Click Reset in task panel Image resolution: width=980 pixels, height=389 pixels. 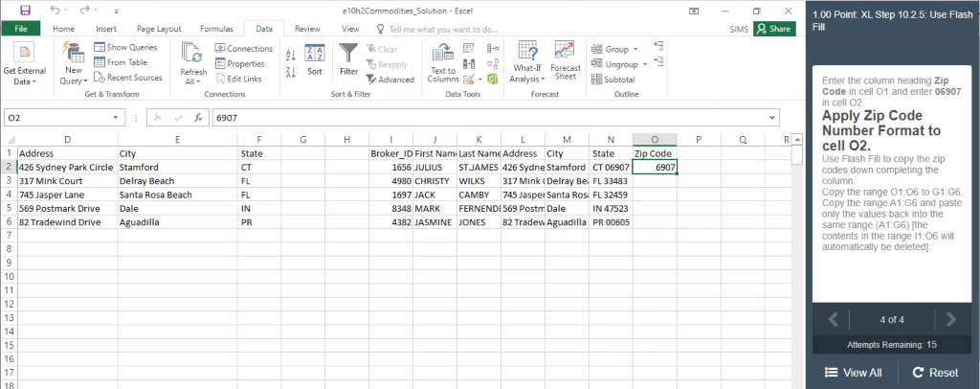(x=936, y=373)
